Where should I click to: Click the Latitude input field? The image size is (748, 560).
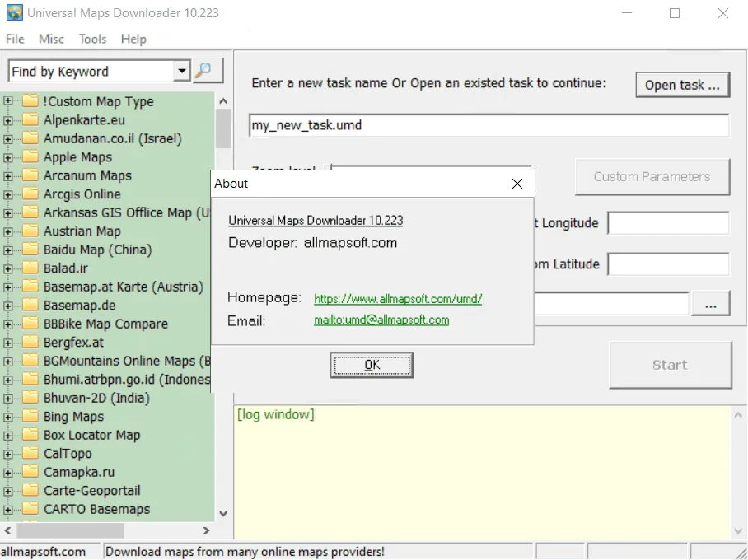(668, 264)
